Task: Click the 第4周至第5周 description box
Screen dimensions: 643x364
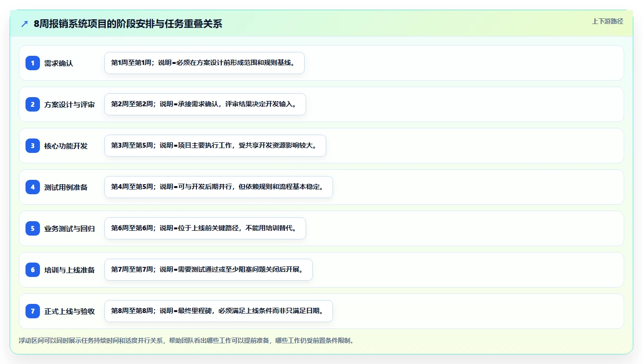Action: 219,187
